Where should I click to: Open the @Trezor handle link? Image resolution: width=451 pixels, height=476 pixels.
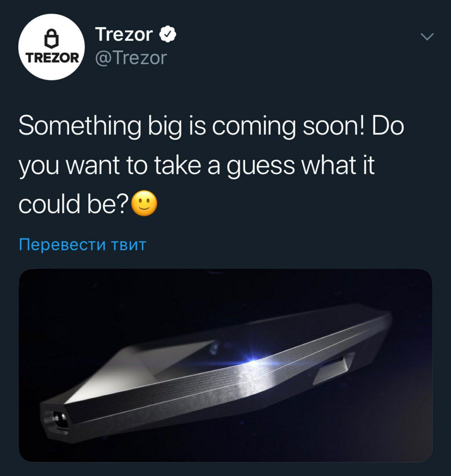click(131, 57)
